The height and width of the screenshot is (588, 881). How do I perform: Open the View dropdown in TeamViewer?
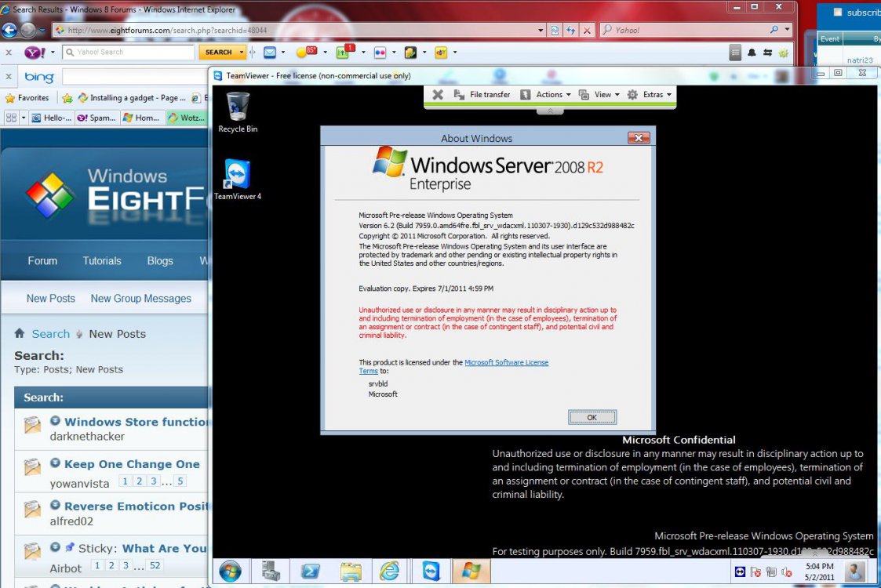(x=599, y=95)
